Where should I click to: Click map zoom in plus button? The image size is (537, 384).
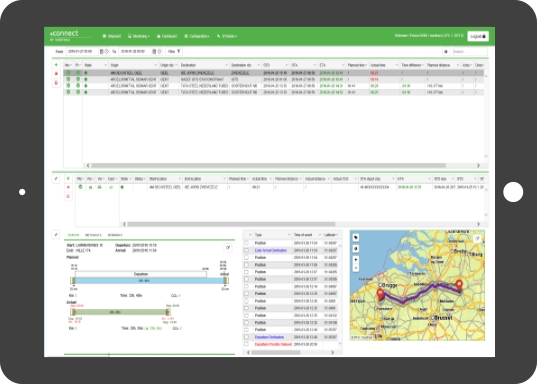pos(355,259)
